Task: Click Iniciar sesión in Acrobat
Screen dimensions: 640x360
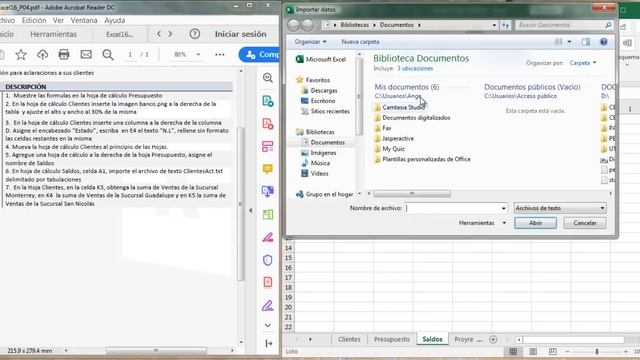Action: point(240,34)
